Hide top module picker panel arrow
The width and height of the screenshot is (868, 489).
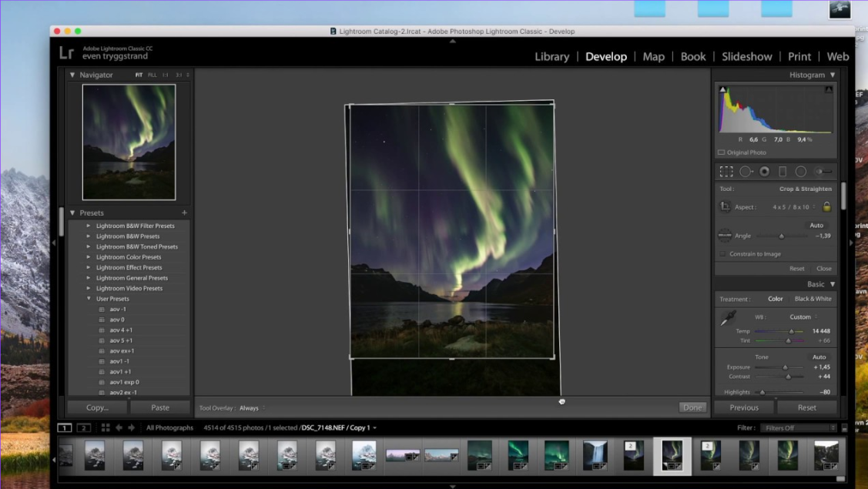tap(452, 41)
